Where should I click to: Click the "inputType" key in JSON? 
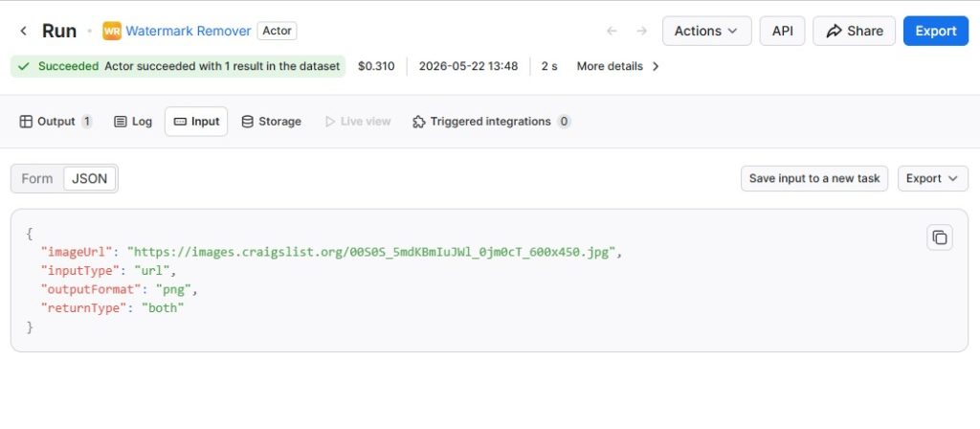coord(79,271)
